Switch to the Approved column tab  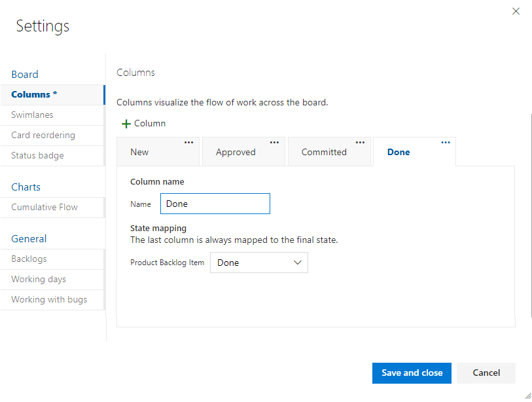(x=236, y=152)
